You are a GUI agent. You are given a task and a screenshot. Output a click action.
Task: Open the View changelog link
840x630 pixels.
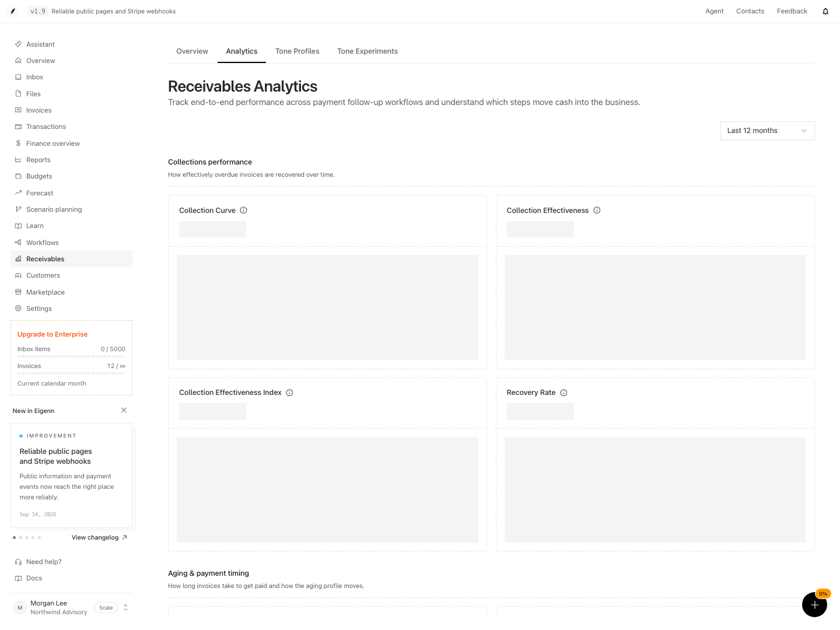pyautogui.click(x=99, y=538)
